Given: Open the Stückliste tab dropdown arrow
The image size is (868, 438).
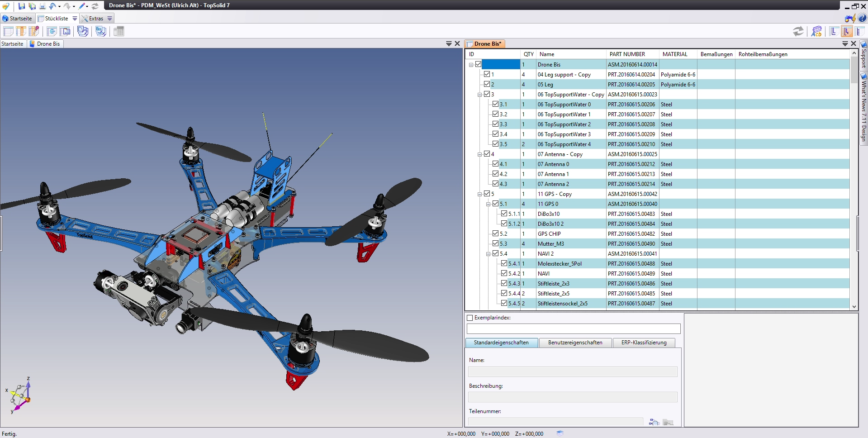Looking at the screenshot, I should click(75, 19).
